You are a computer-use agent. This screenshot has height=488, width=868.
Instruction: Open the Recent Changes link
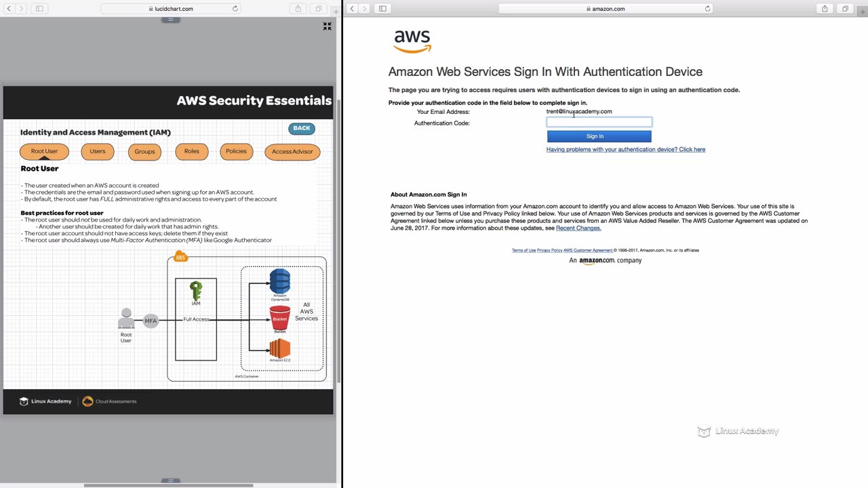coord(578,228)
